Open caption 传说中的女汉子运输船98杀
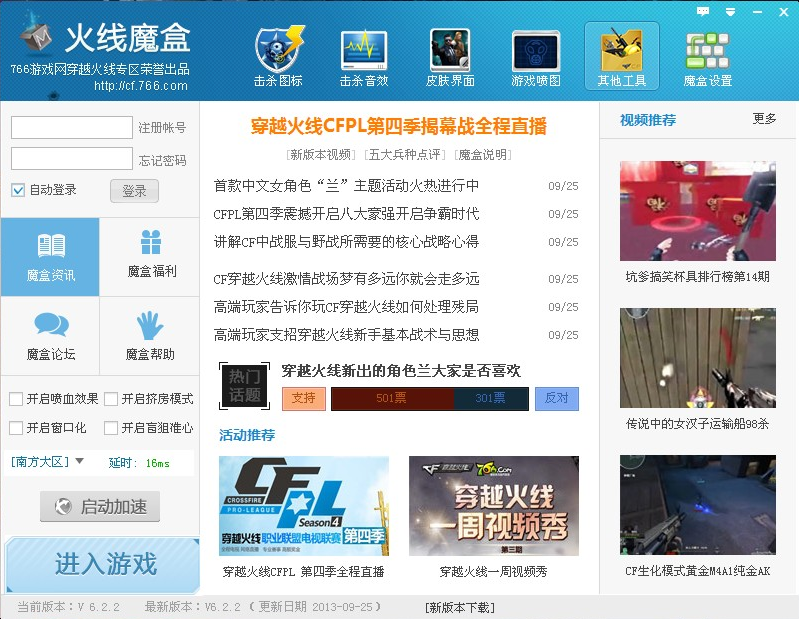This screenshot has width=799, height=619. pos(698,423)
